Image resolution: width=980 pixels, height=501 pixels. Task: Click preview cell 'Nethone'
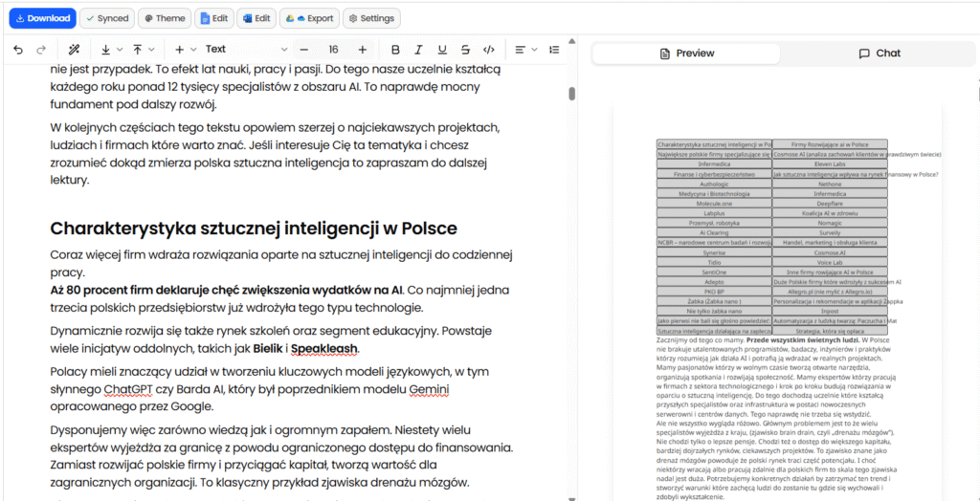[x=830, y=185]
